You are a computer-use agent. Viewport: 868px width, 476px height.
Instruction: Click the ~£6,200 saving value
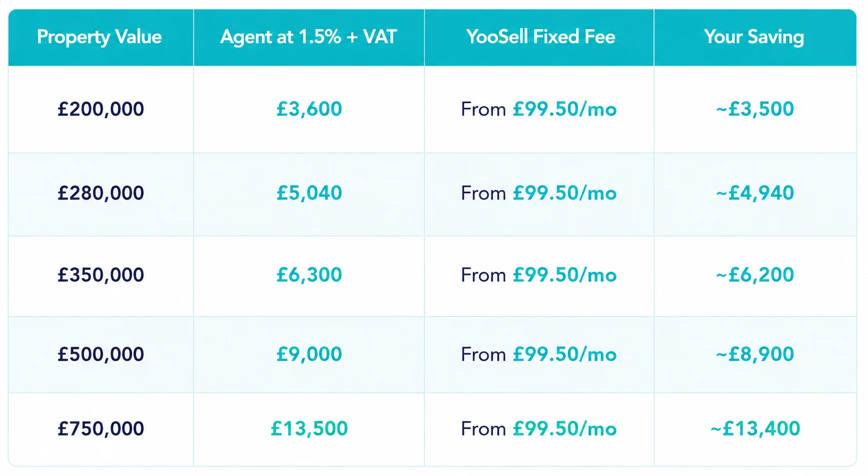[755, 275]
